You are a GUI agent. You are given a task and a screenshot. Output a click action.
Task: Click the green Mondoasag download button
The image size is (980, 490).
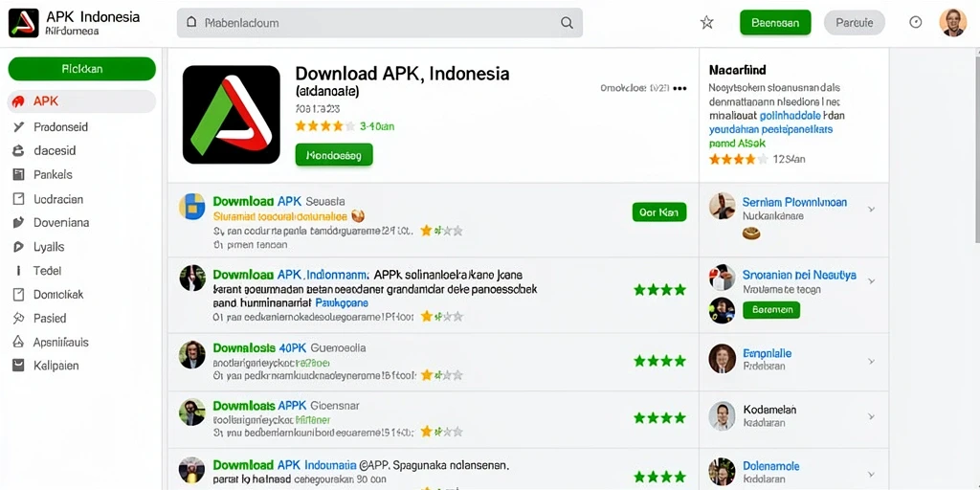334,155
